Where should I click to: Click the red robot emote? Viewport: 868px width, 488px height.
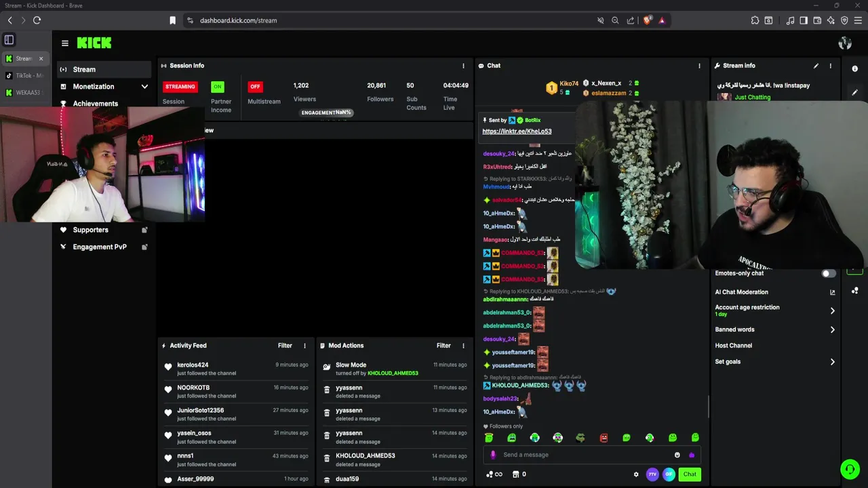click(604, 438)
